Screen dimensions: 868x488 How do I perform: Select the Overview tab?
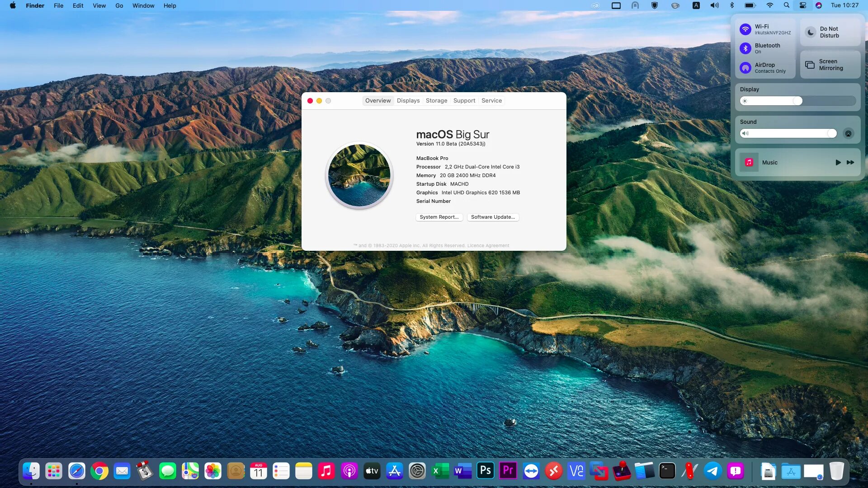[x=378, y=100]
